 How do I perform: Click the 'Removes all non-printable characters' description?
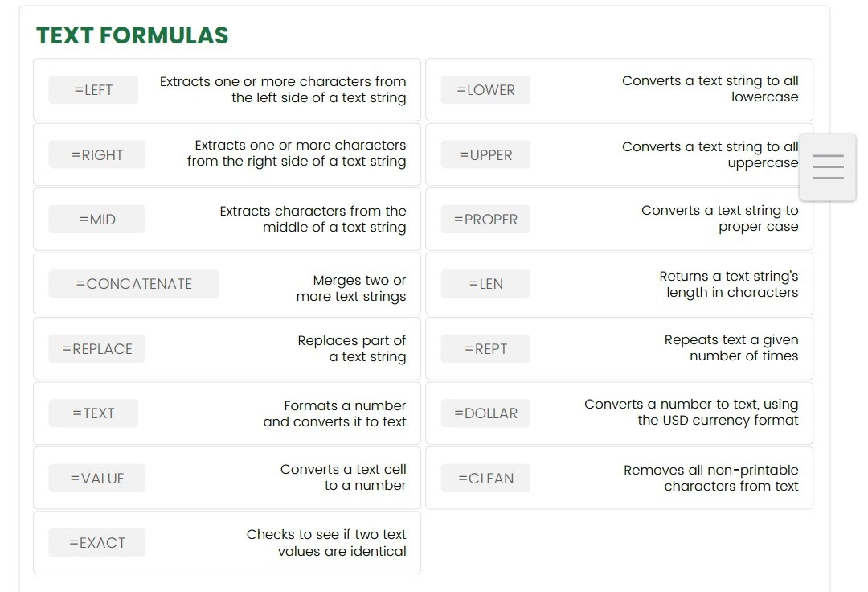[x=710, y=478]
